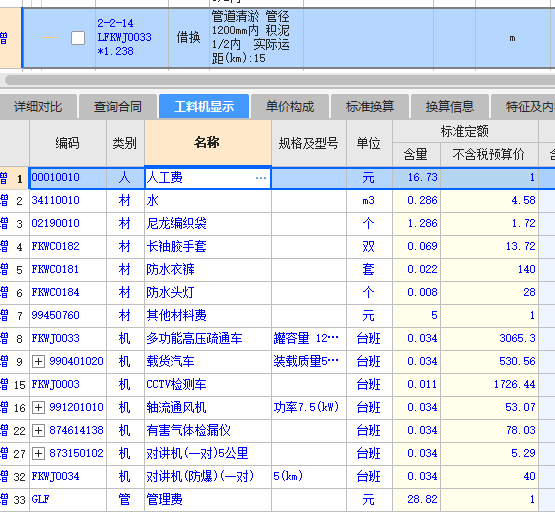
Task: Select code cell 99450760
Action: click(68, 316)
